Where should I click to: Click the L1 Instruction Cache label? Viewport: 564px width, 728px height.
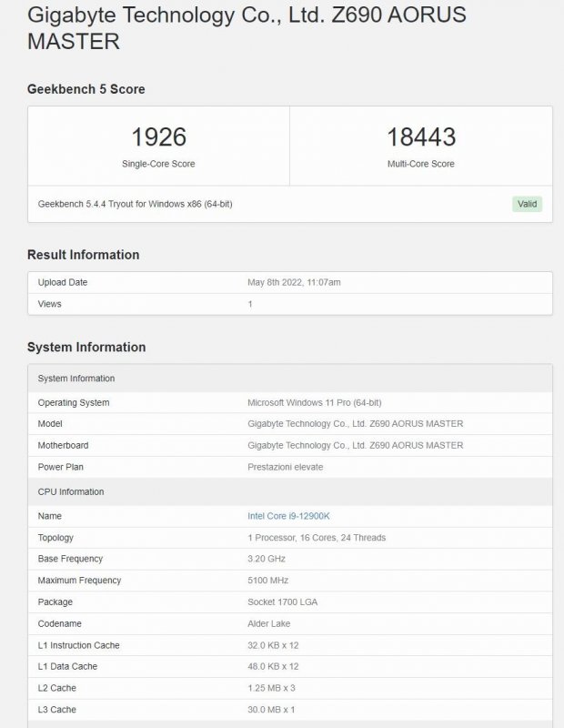coord(79,645)
